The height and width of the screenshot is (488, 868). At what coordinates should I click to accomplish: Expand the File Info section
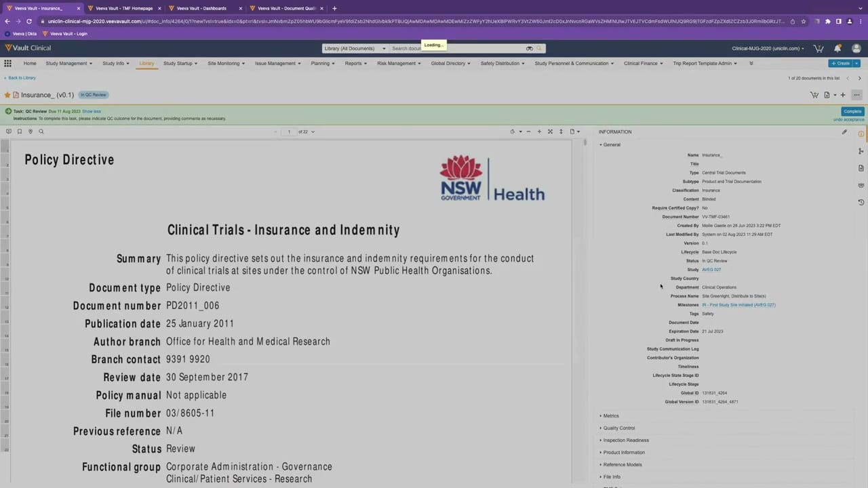coord(610,476)
